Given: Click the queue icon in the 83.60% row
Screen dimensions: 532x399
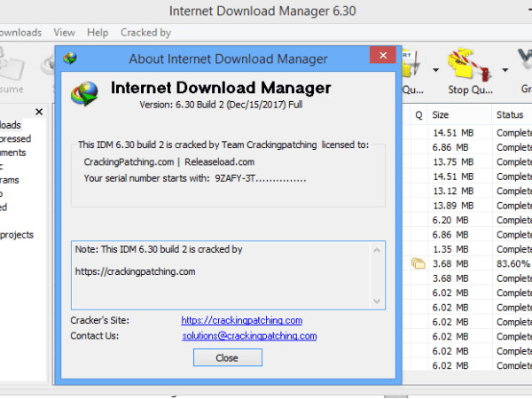Looking at the screenshot, I should tap(418, 263).
